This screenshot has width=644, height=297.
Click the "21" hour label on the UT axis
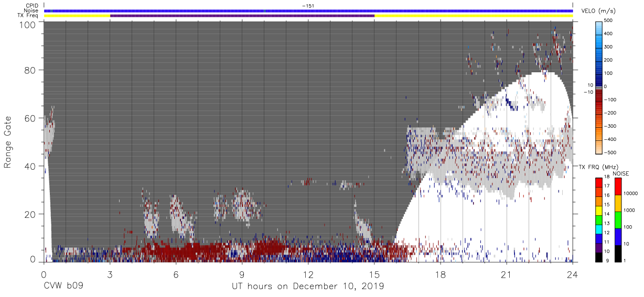point(507,274)
